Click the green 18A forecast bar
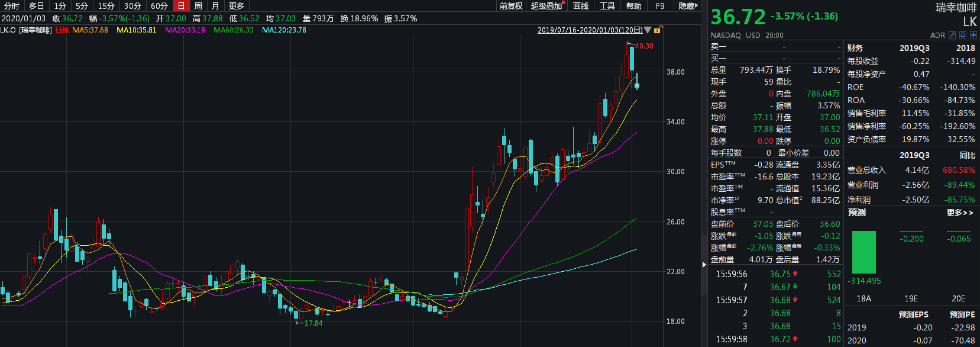 864,252
